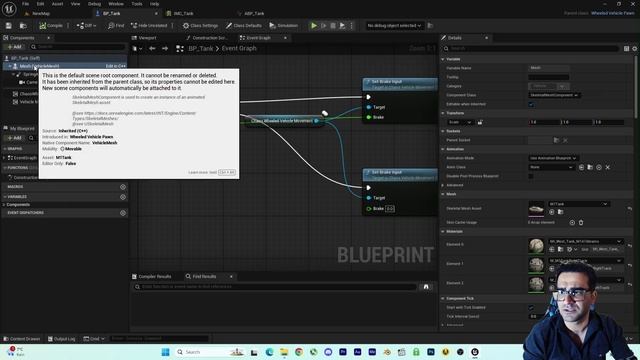
Task: Clear the Anim Class with X icon
Action: tap(608, 167)
